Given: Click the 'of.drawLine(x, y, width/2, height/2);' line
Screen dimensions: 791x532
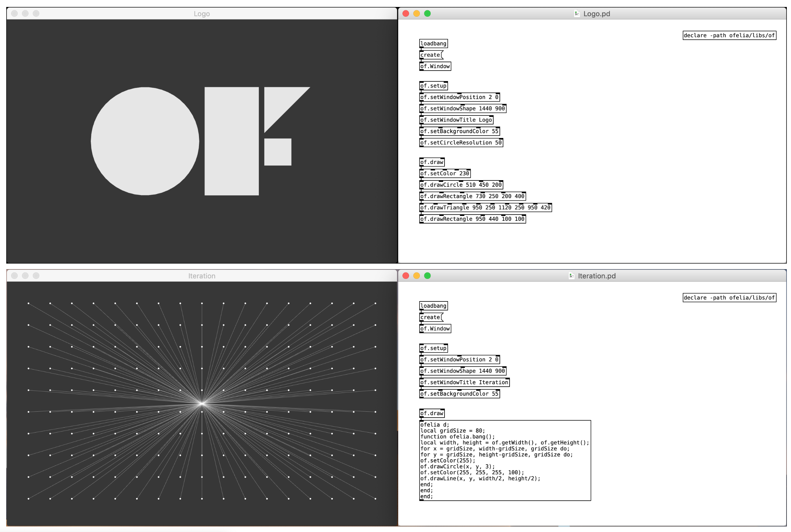Looking at the screenshot, I should tap(480, 478).
